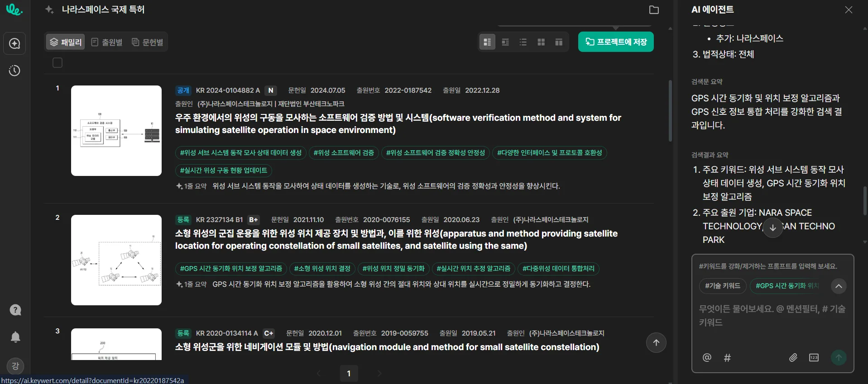868x384 pixels.
Task: Click the Keywert logo icon
Action: pyautogui.click(x=14, y=9)
